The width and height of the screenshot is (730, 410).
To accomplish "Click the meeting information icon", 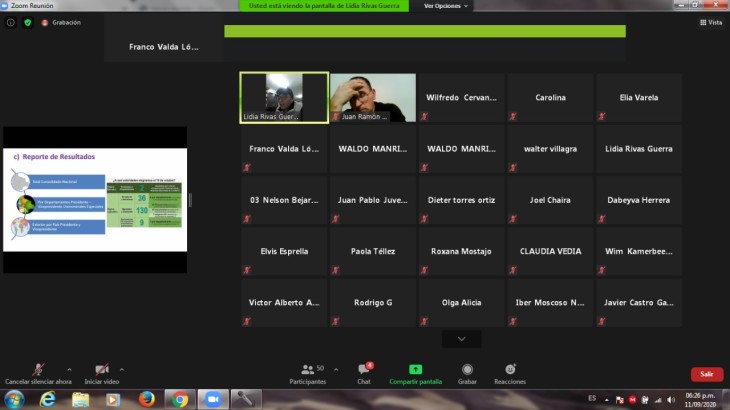I will coord(11,22).
